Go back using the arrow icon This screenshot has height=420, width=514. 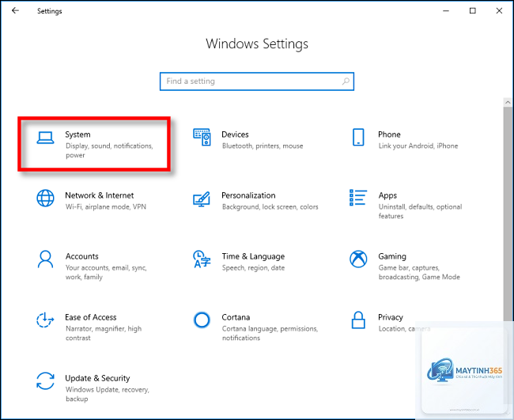click(15, 10)
